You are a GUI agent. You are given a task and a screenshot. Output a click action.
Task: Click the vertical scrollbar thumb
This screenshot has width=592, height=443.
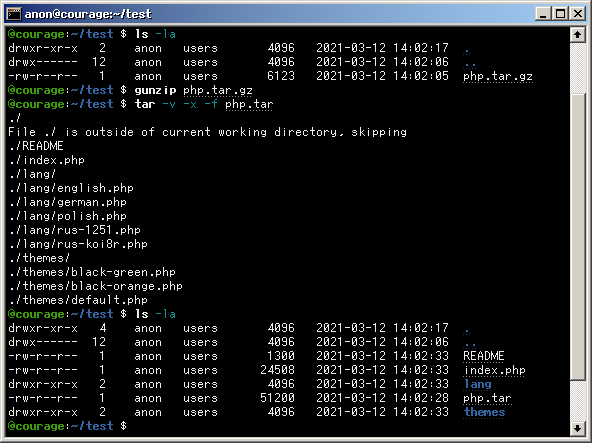pos(577,237)
